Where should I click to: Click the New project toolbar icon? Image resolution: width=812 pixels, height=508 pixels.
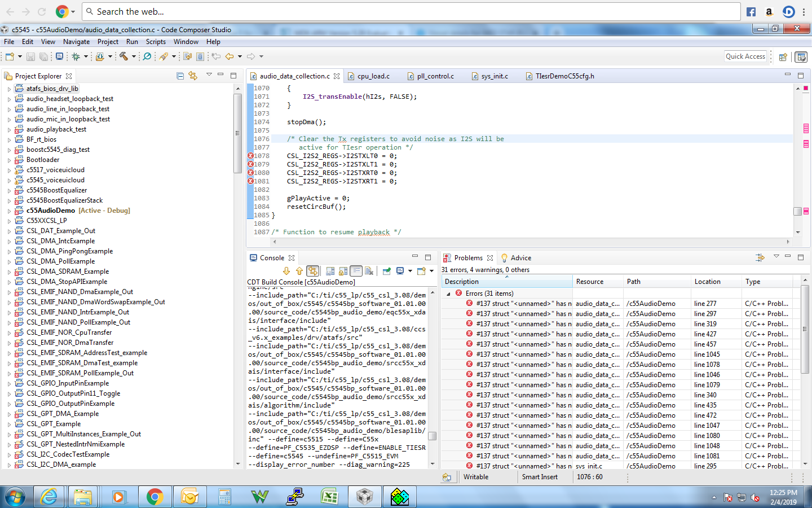click(x=10, y=56)
